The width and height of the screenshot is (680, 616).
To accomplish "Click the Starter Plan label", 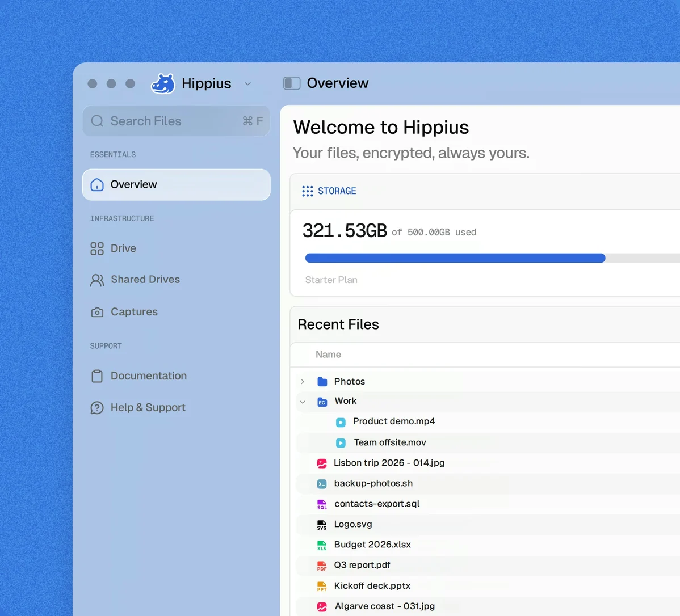I will [x=331, y=280].
